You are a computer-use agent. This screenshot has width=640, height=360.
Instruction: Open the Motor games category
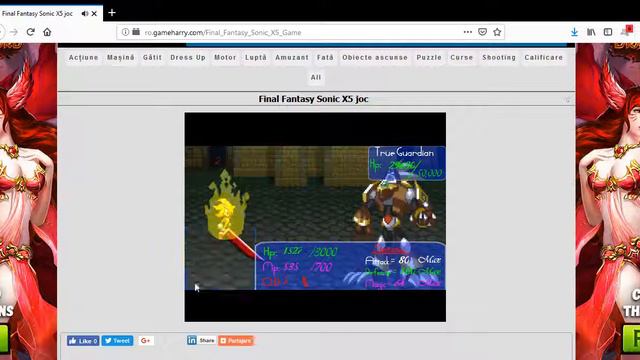click(225, 58)
